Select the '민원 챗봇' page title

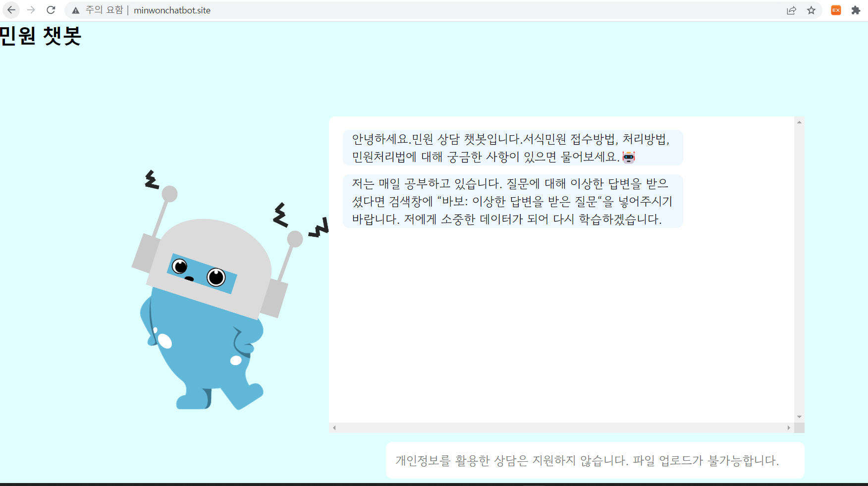coord(41,36)
